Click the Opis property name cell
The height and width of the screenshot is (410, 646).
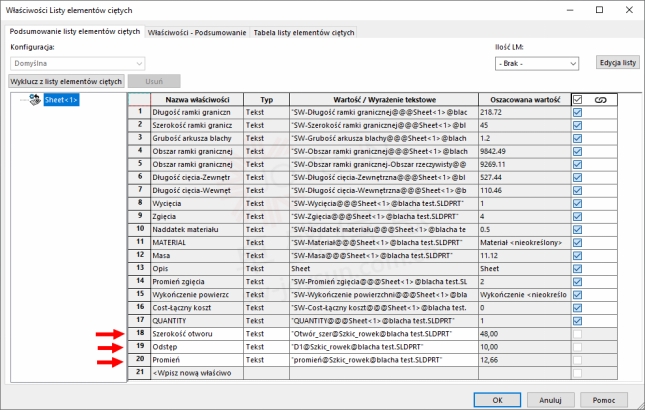tap(197, 269)
